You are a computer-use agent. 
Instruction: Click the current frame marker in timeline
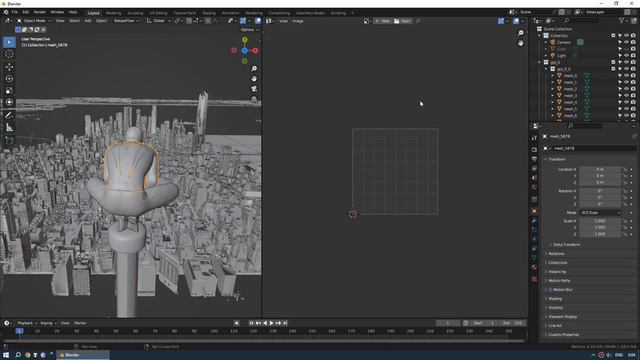(20, 331)
